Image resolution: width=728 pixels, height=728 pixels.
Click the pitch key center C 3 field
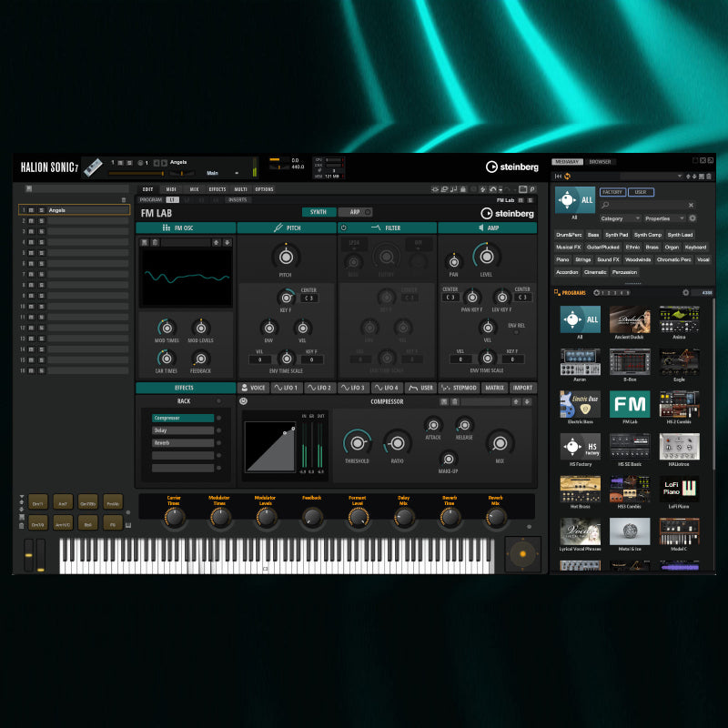308,298
